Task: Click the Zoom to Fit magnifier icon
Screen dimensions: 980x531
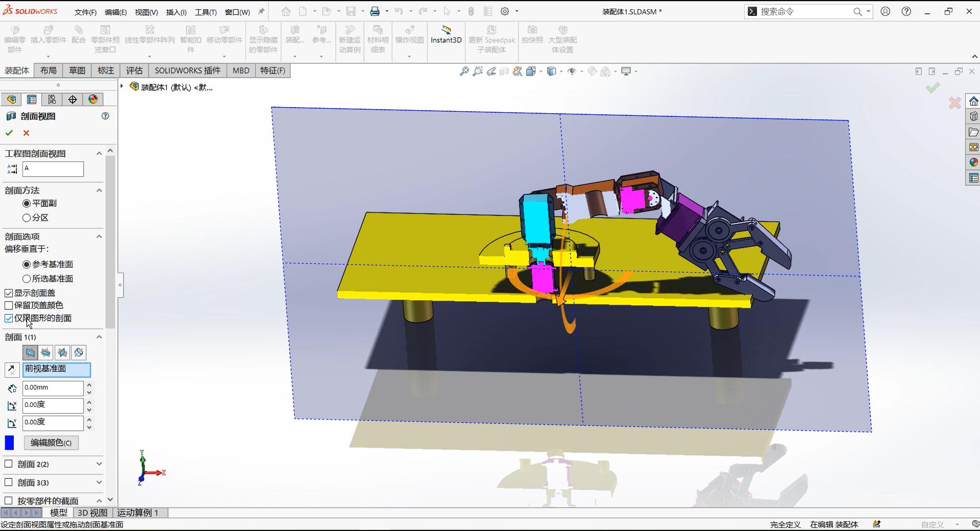Action: pyautogui.click(x=464, y=71)
